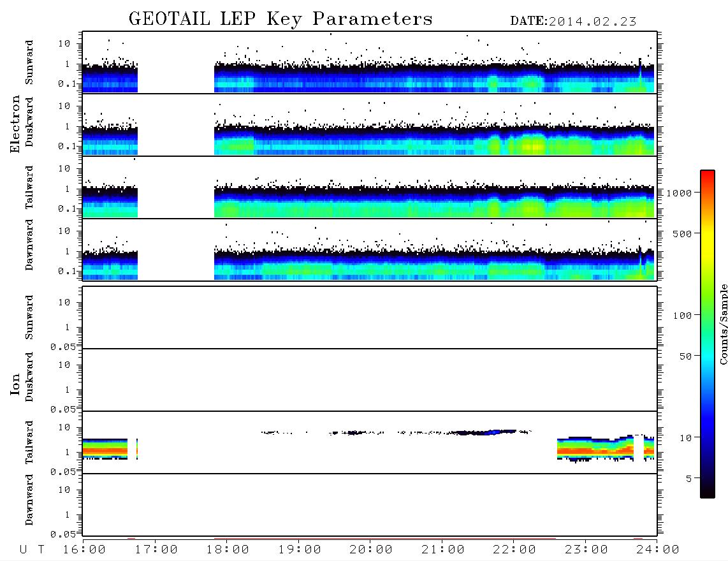Click the "DATE:2014.02.23" label
The width and height of the screenshot is (728, 561).
coord(573,22)
